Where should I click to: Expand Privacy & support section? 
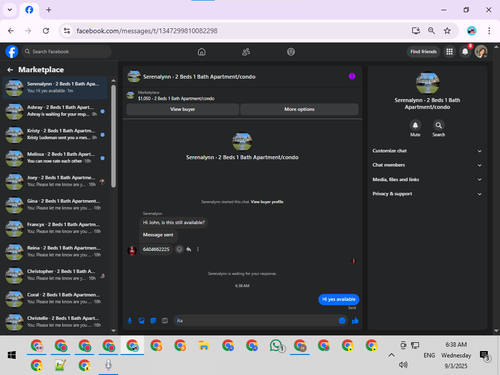point(427,194)
